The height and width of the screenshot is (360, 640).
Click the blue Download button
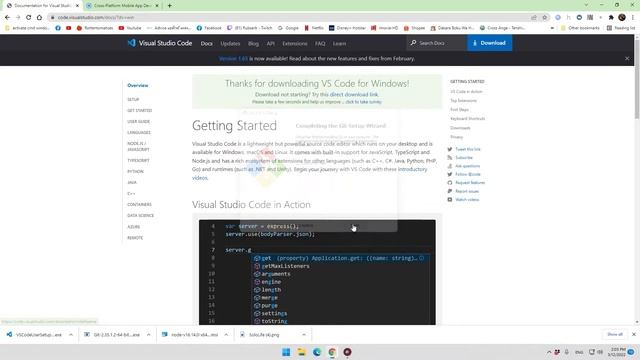489,43
